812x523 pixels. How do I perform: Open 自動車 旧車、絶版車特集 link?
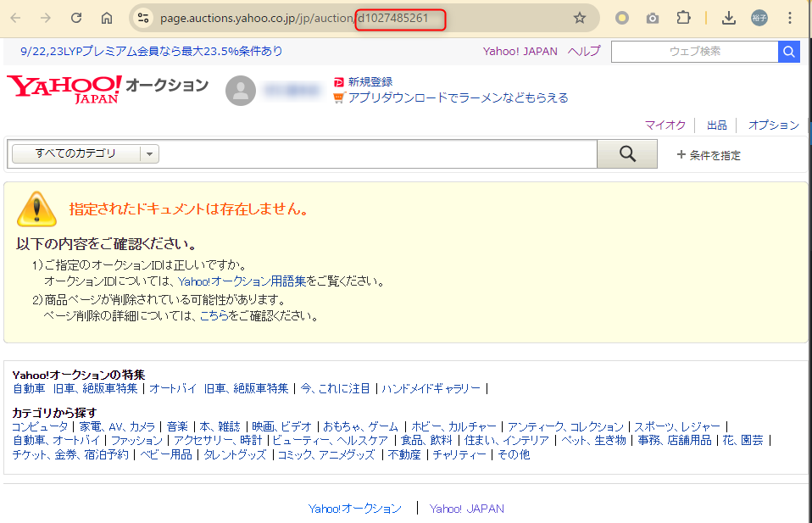point(75,388)
